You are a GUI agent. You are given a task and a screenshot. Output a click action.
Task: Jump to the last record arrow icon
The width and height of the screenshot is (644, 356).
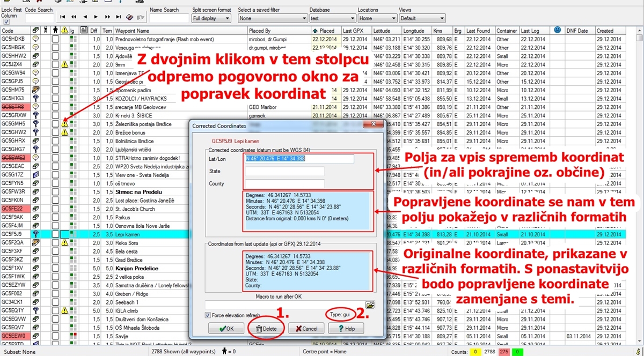tap(119, 18)
